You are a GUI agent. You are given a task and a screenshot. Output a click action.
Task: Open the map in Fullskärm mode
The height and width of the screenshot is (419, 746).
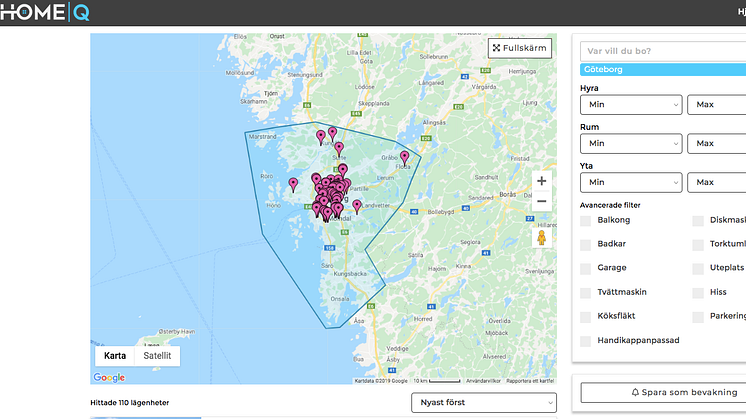coord(520,48)
